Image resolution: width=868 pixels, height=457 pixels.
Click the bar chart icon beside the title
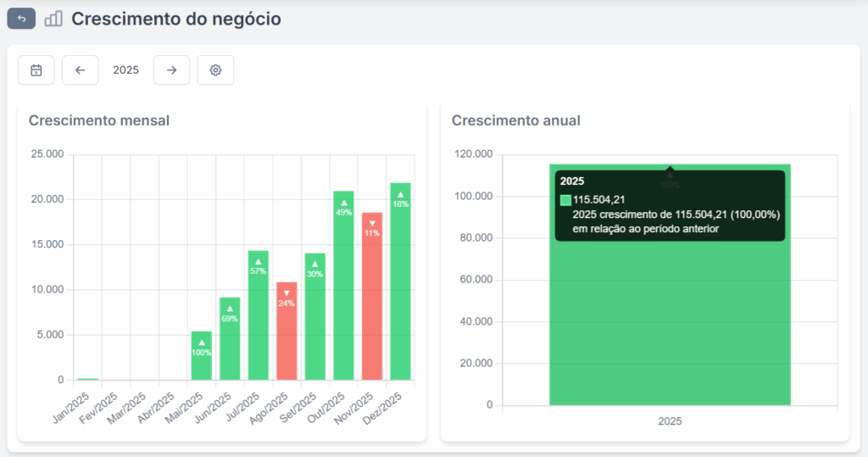click(x=53, y=19)
